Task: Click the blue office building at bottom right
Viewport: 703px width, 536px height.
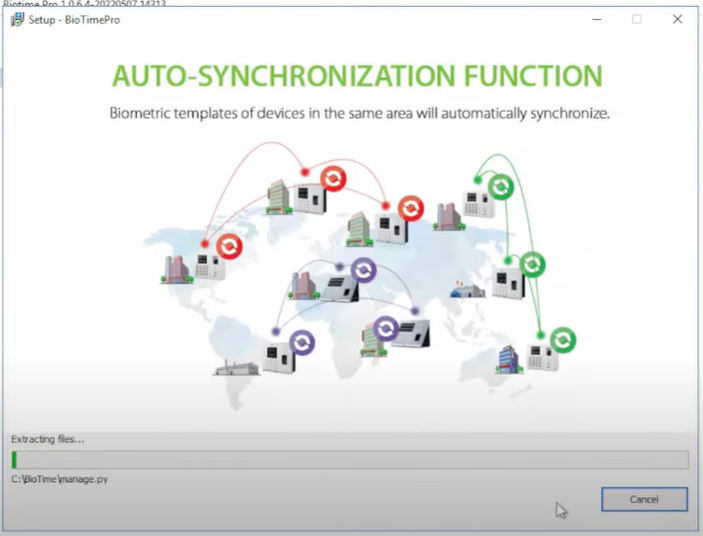Action: click(x=510, y=358)
